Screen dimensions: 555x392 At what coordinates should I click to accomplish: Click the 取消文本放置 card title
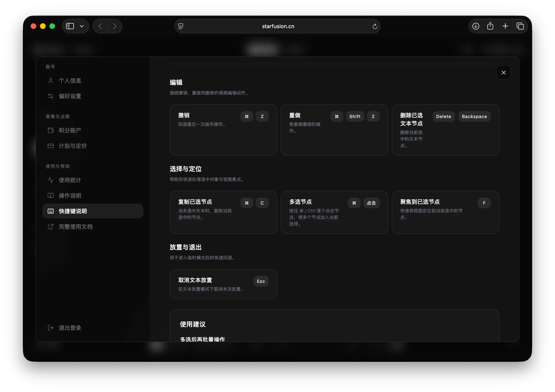195,280
